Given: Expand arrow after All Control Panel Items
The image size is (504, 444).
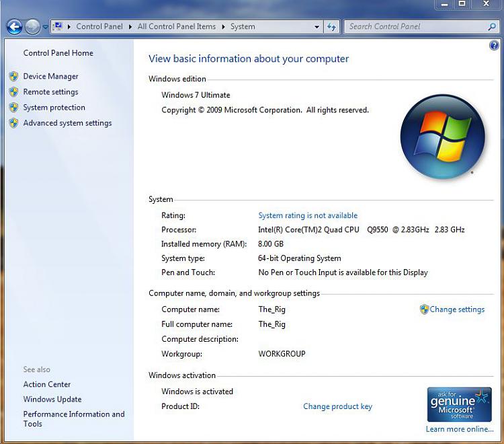Looking at the screenshot, I should [x=223, y=27].
